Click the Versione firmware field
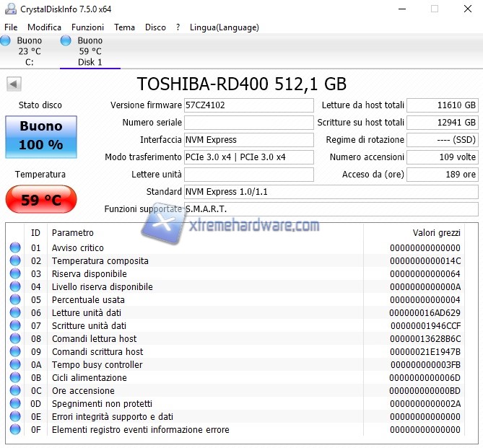The width and height of the screenshot is (483, 448). [248, 105]
